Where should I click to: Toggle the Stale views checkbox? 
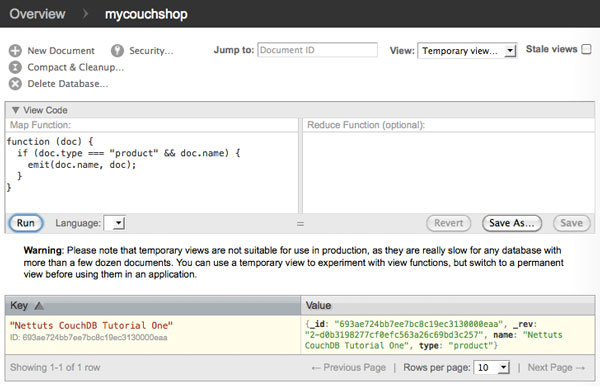(586, 49)
